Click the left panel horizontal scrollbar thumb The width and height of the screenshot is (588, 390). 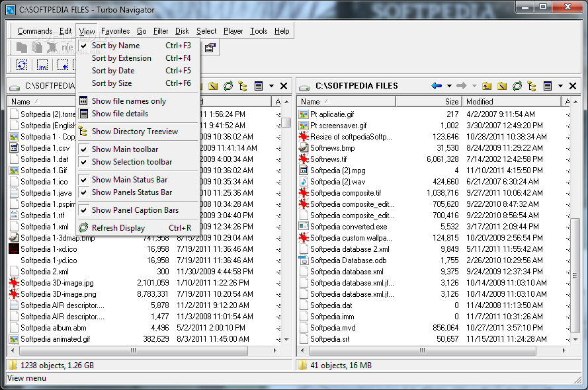[x=134, y=350]
